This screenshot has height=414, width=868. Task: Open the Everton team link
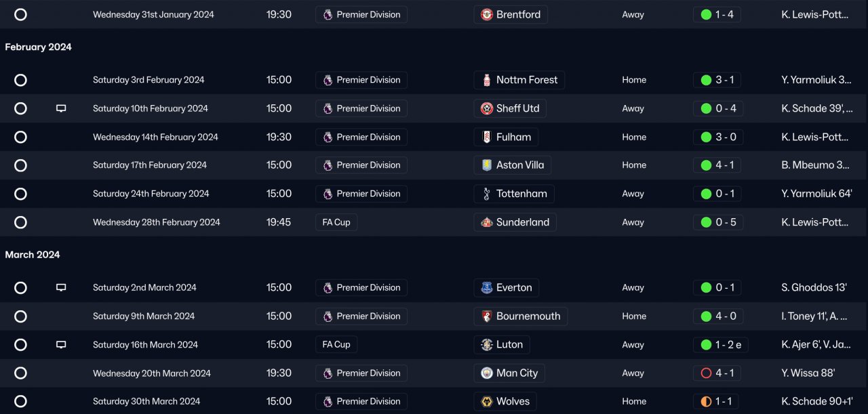tap(513, 288)
